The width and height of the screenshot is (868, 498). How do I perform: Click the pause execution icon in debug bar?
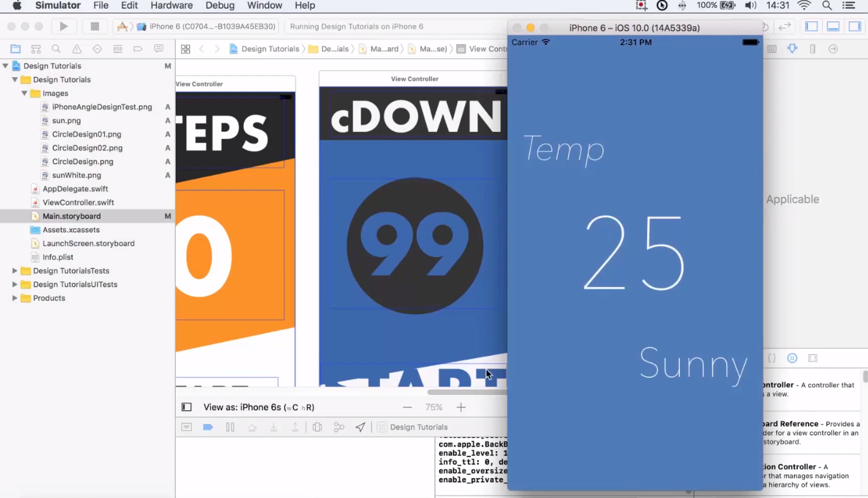[x=230, y=427]
